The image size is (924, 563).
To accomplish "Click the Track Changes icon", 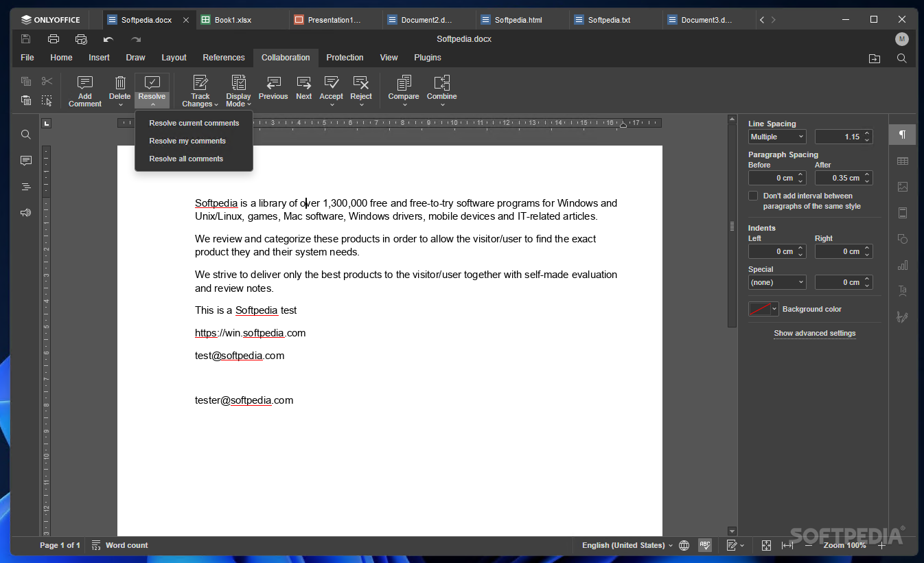I will (200, 83).
